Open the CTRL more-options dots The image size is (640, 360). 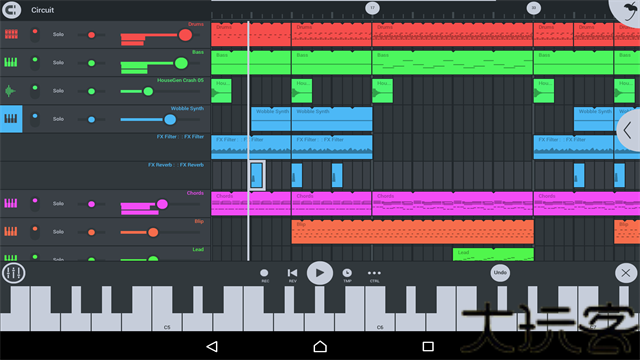pyautogui.click(x=374, y=275)
